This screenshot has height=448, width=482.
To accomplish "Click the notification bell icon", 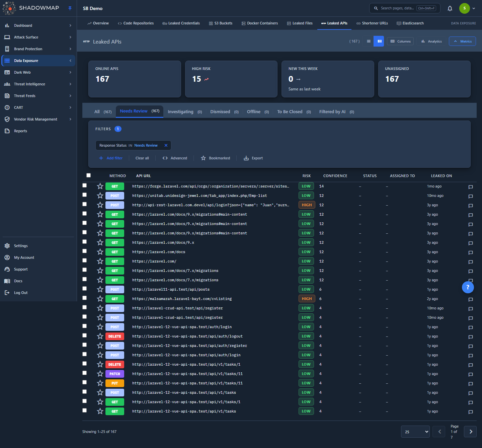I will click(450, 8).
